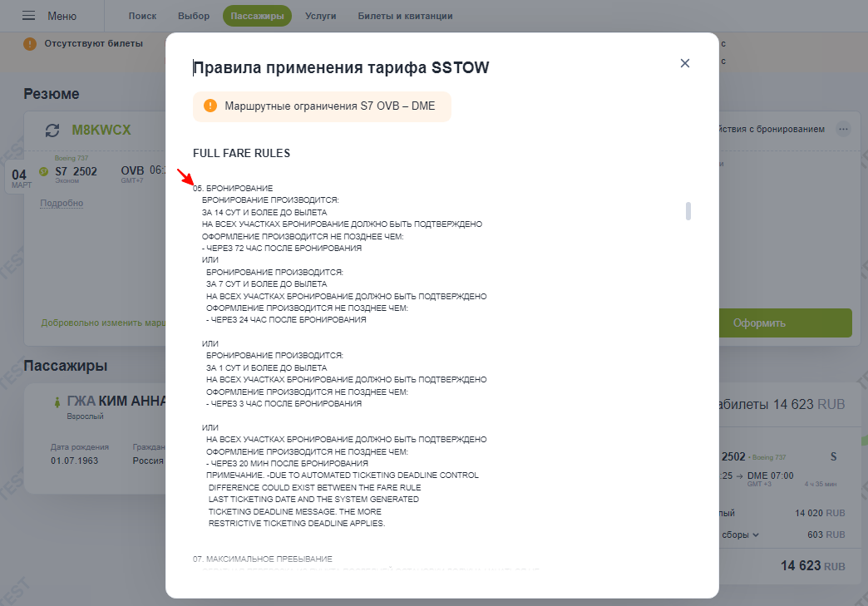The width and height of the screenshot is (868, 606).
Task: Click the M8KWCX booking code
Action: [101, 130]
